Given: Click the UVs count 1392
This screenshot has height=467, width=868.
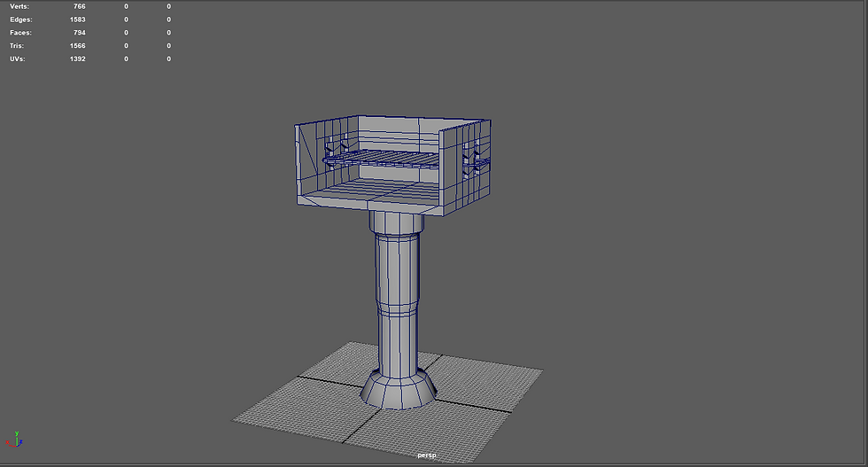Looking at the screenshot, I should 78,58.
